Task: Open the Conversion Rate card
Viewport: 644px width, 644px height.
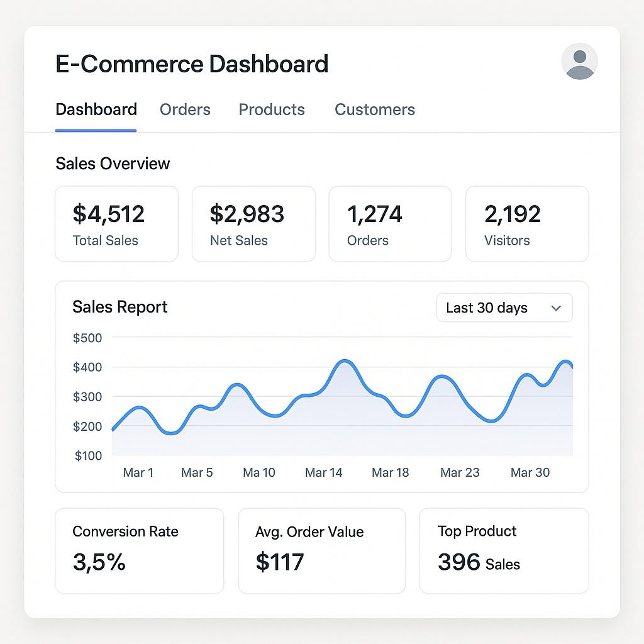Action: tap(140, 551)
